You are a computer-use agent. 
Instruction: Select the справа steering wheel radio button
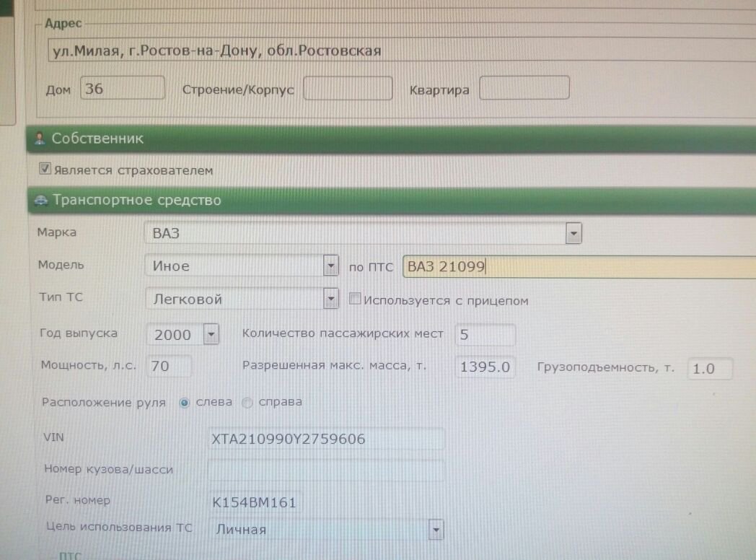point(247,402)
